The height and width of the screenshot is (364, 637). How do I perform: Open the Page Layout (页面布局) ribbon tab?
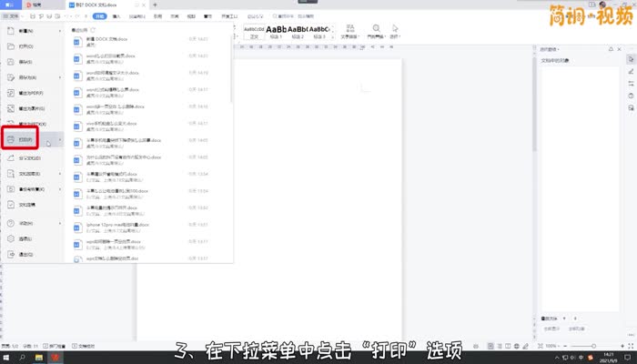[x=136, y=16]
